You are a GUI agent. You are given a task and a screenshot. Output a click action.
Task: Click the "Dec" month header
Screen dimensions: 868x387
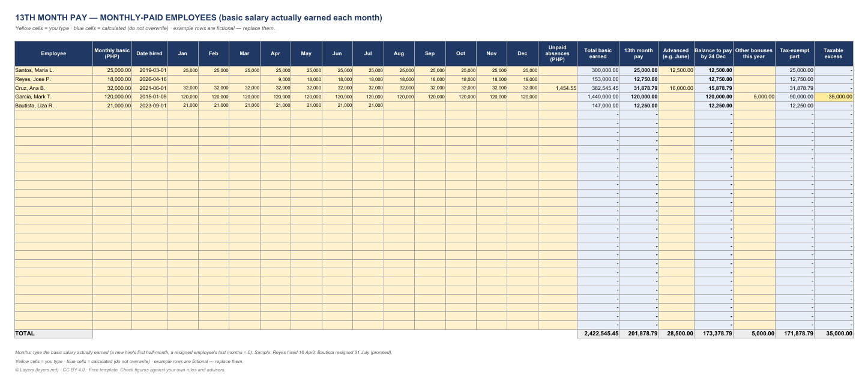point(522,53)
